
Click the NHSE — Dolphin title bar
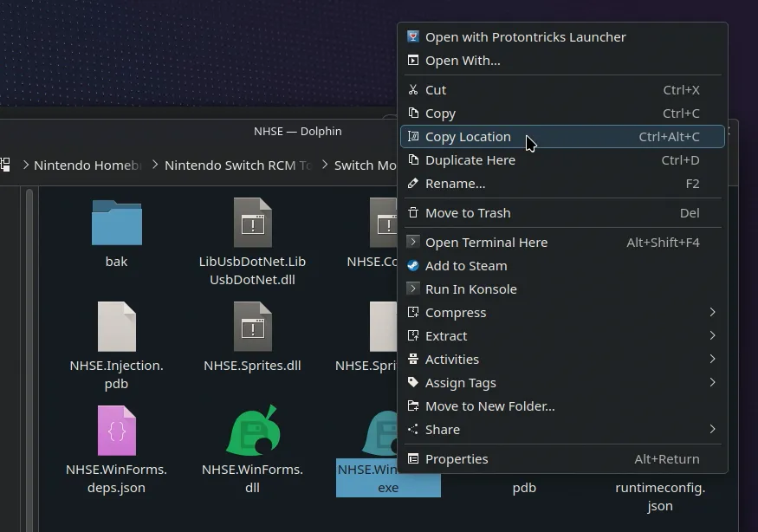[x=297, y=131]
